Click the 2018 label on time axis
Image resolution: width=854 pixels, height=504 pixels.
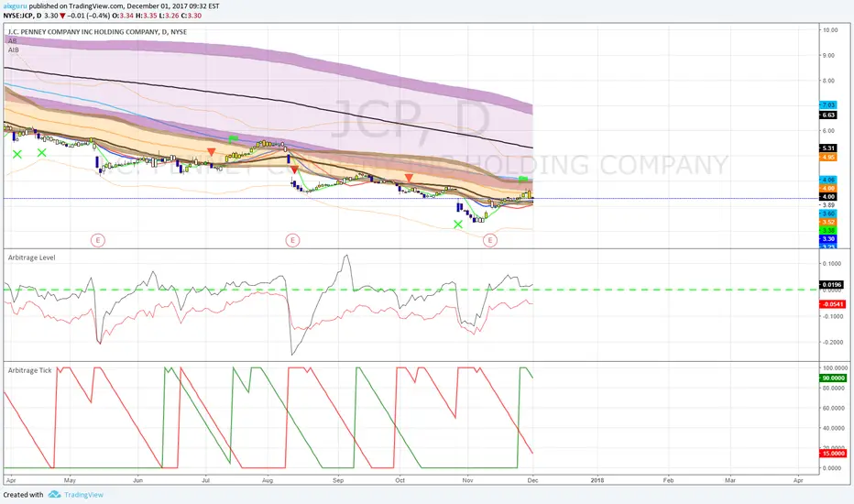click(597, 480)
